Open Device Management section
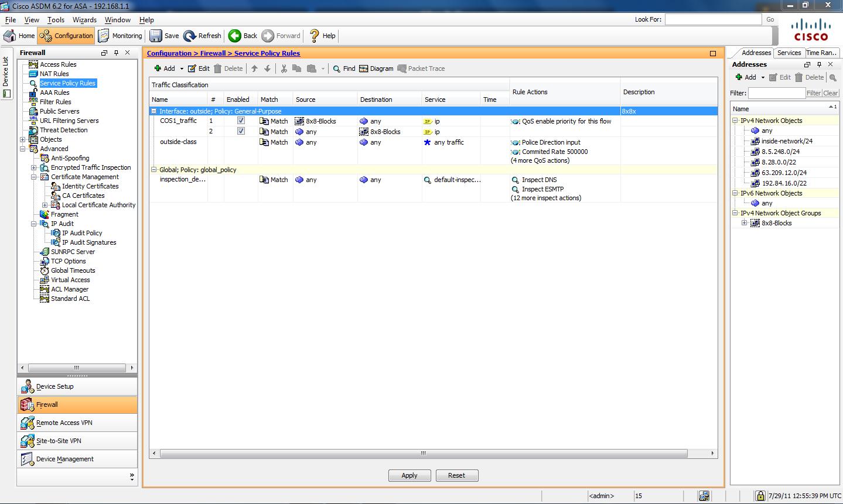843x504 pixels. (77, 459)
